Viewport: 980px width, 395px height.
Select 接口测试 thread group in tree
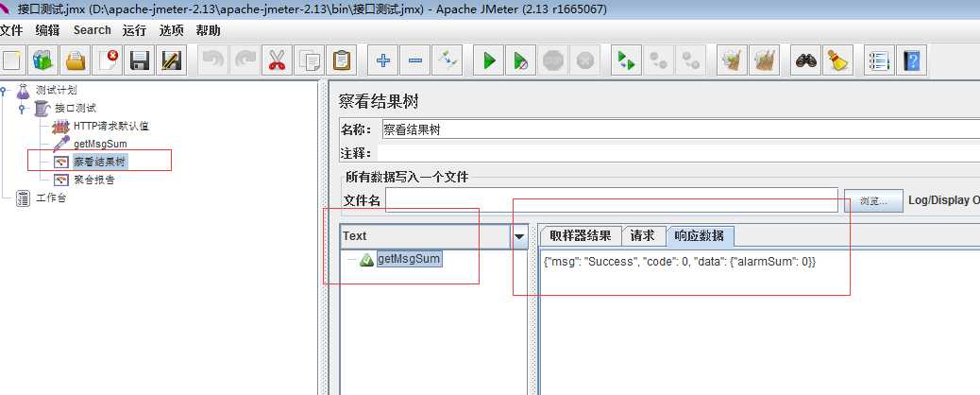[75, 108]
